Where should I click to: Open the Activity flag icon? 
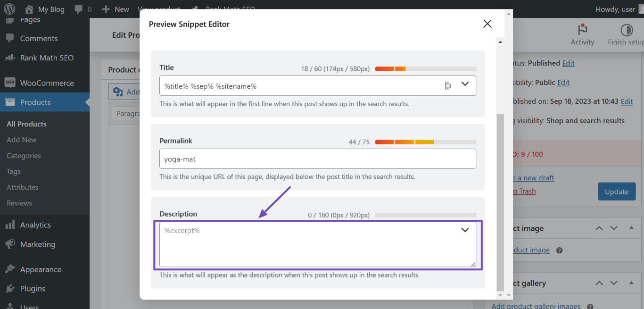pyautogui.click(x=582, y=30)
